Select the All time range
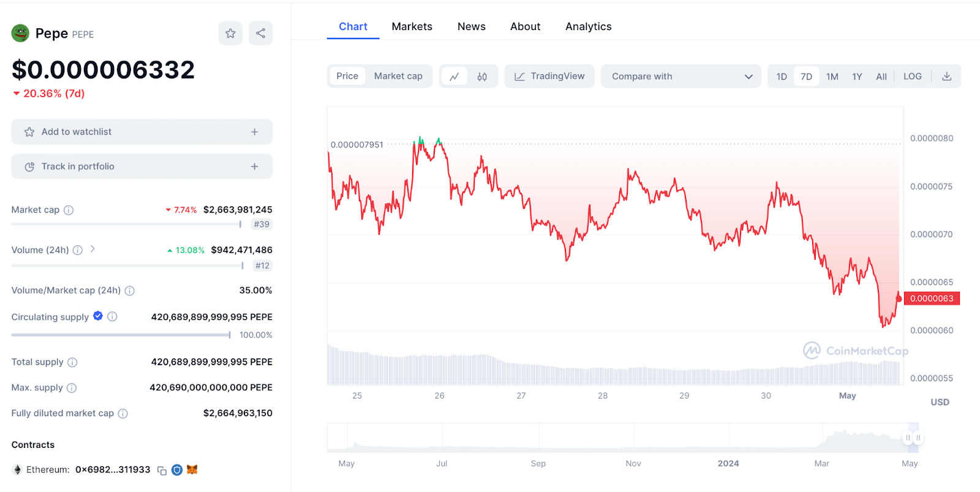This screenshot has width=980, height=492. coord(881,77)
